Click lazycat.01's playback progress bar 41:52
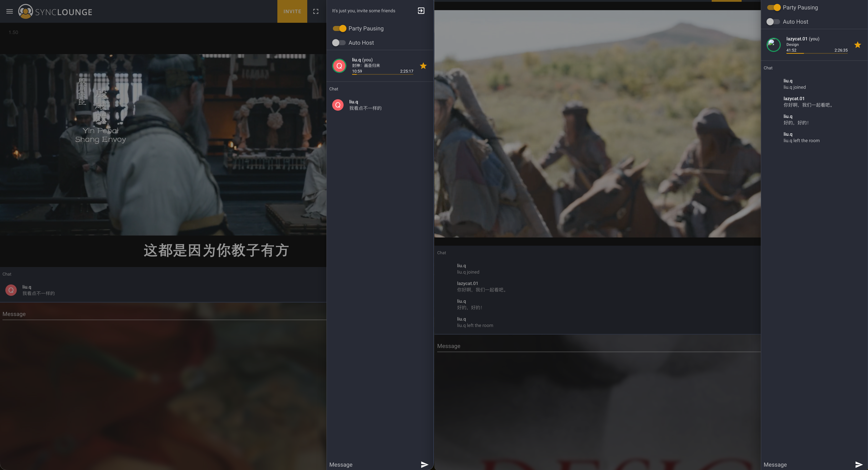 pyautogui.click(x=817, y=53)
